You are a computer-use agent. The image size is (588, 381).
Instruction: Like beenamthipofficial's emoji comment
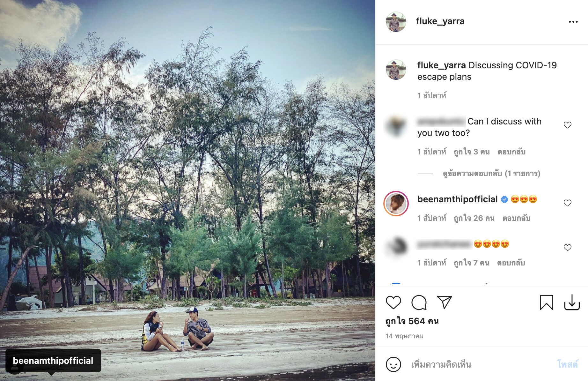(x=567, y=203)
